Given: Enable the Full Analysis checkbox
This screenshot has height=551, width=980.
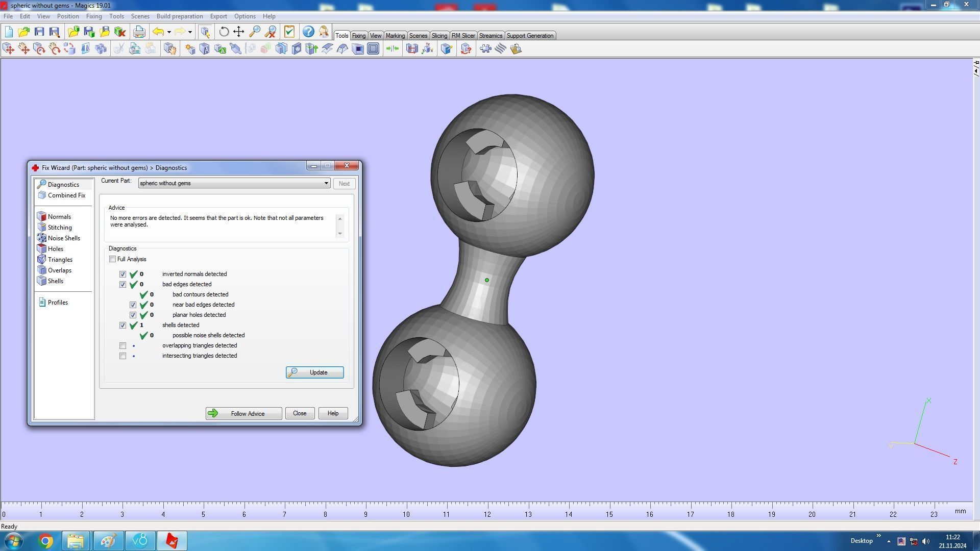Looking at the screenshot, I should pos(112,259).
